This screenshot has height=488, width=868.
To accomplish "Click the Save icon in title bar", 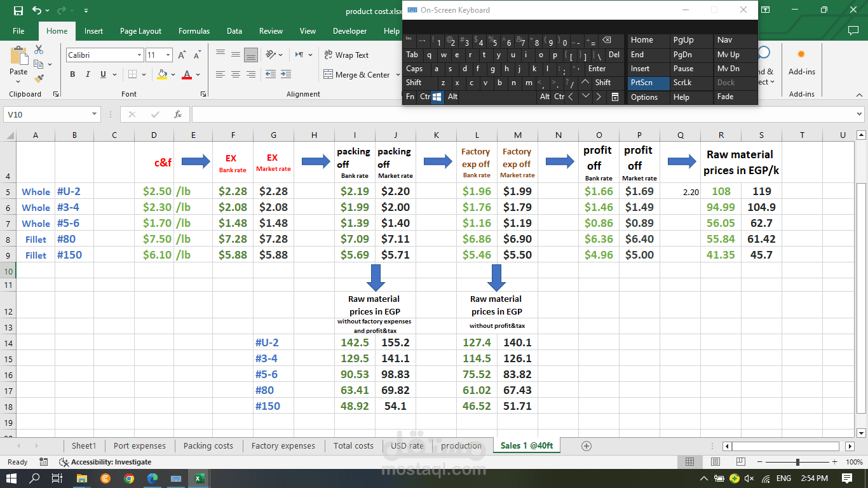I will pos(18,11).
